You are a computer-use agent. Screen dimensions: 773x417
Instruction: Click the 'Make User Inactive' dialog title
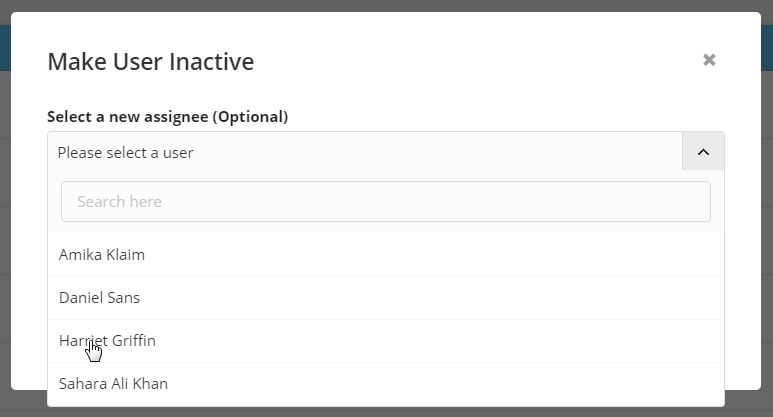[x=151, y=62]
